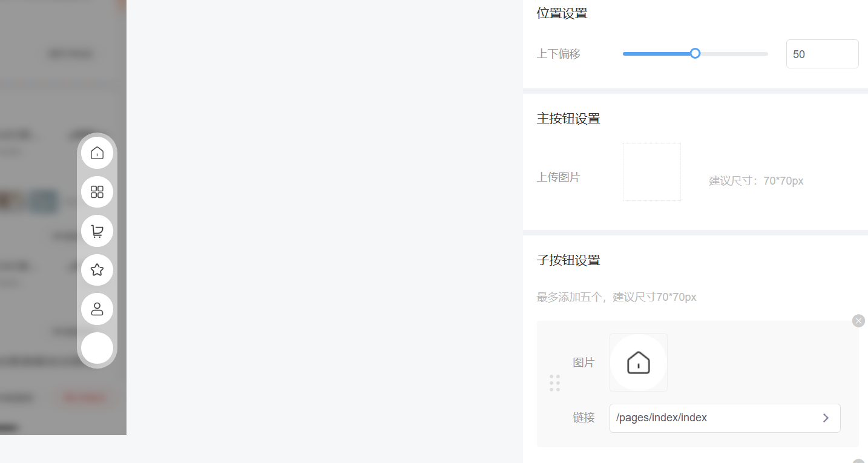
Task: Open main button image upload box
Action: [x=652, y=172]
